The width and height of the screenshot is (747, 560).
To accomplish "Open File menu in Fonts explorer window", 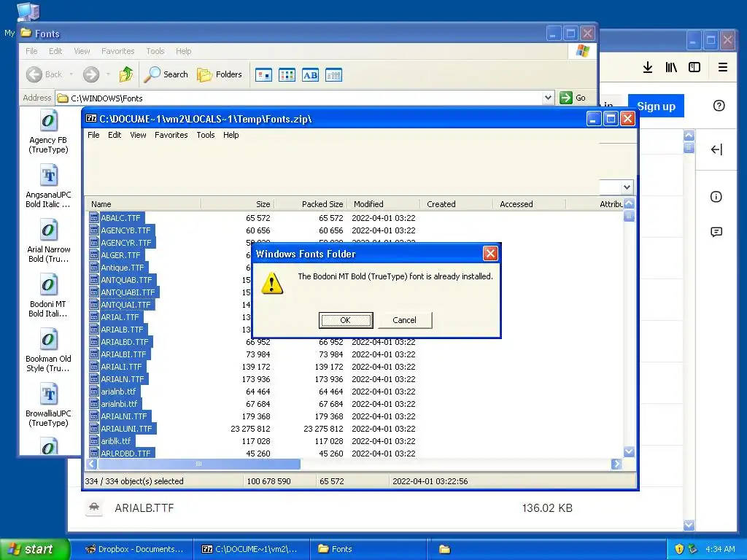I will 31,51.
